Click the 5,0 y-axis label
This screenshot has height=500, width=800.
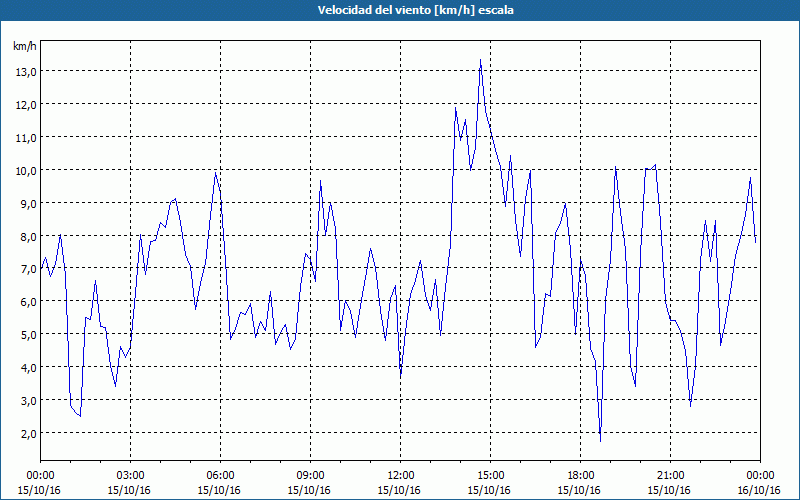tap(28, 335)
